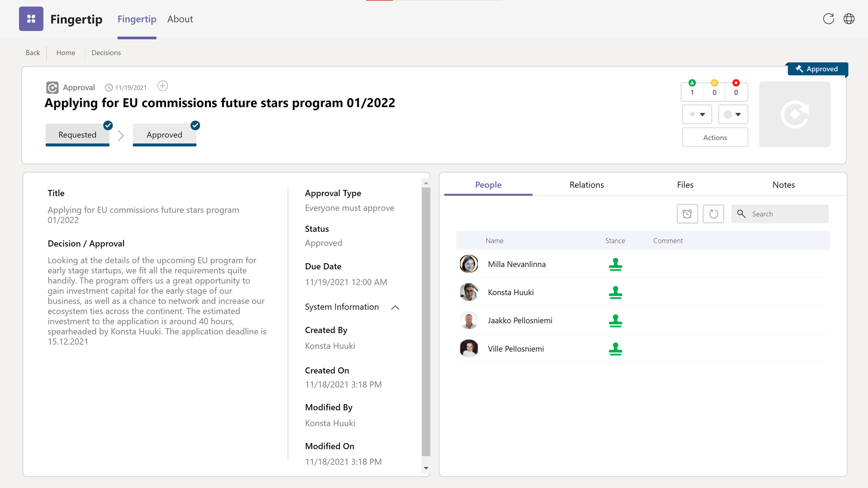The height and width of the screenshot is (488, 868).
Task: Select the Requested stage step
Action: point(78,135)
